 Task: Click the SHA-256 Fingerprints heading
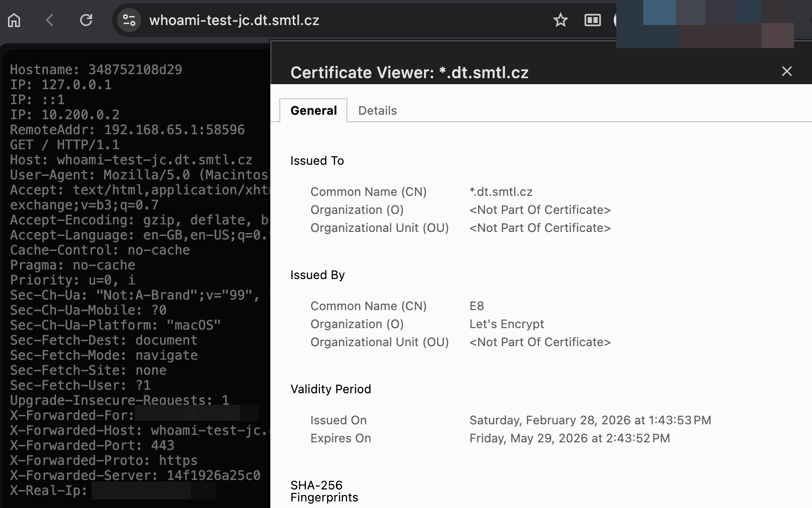click(x=324, y=491)
